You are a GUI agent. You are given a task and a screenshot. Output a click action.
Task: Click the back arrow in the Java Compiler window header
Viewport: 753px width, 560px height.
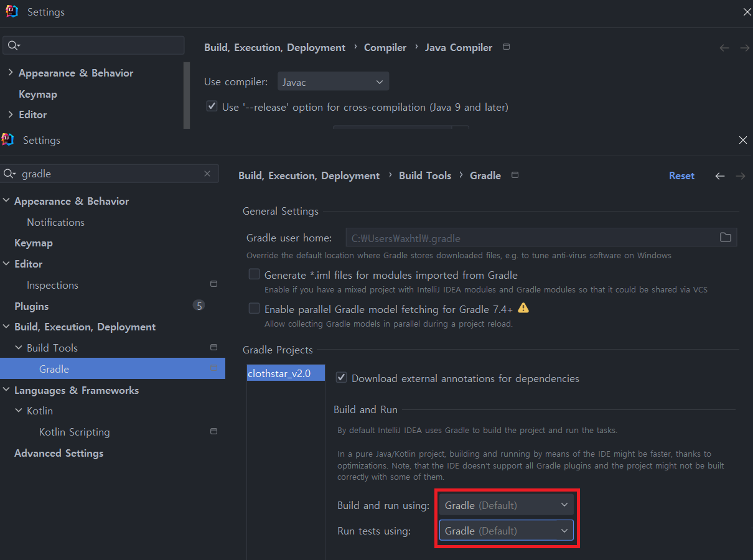[x=724, y=48]
